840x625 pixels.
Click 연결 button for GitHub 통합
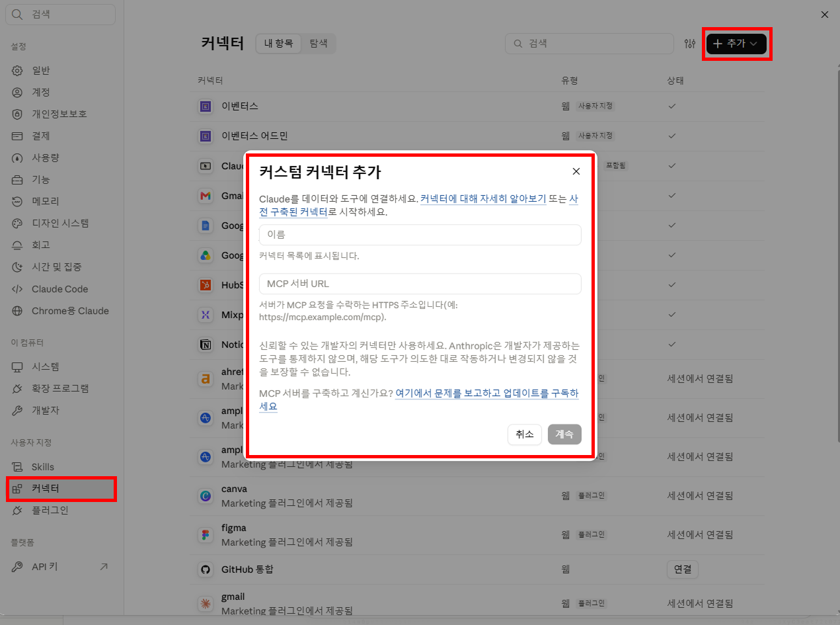tap(682, 569)
